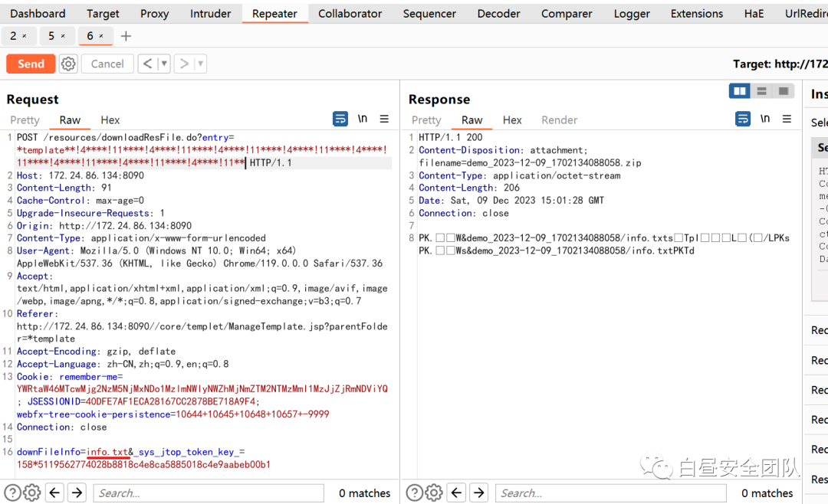Screen dimensions: 828x504
Task: Open Request search settings gear
Action: (31, 493)
